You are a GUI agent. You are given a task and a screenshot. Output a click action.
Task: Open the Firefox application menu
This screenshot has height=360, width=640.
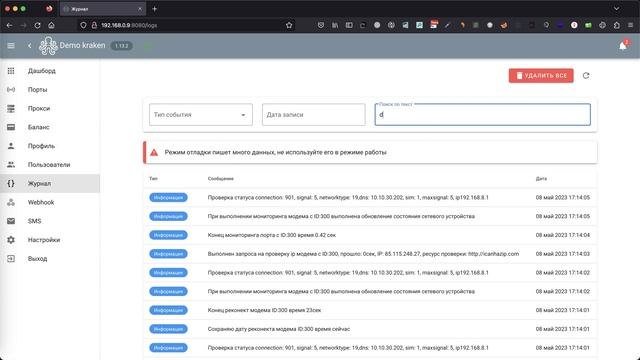(x=631, y=25)
